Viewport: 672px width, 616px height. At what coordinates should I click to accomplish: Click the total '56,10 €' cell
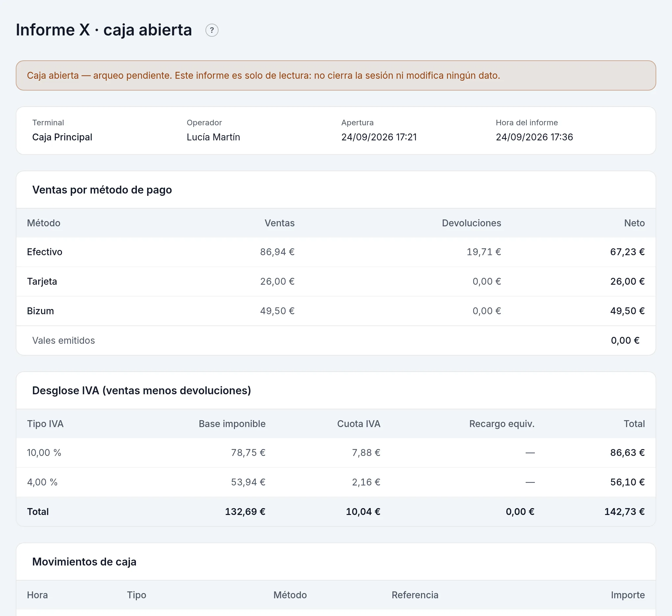[x=627, y=482]
